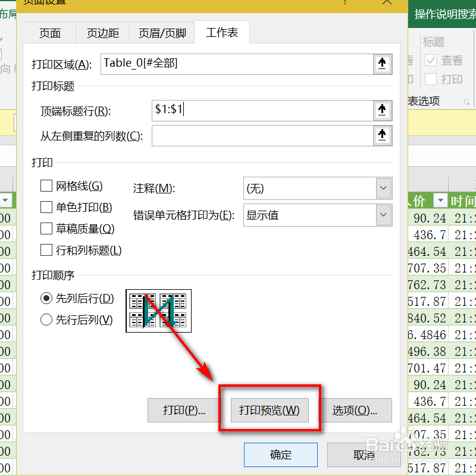
Task: Enable 单色打印 option
Action: pyautogui.click(x=46, y=207)
